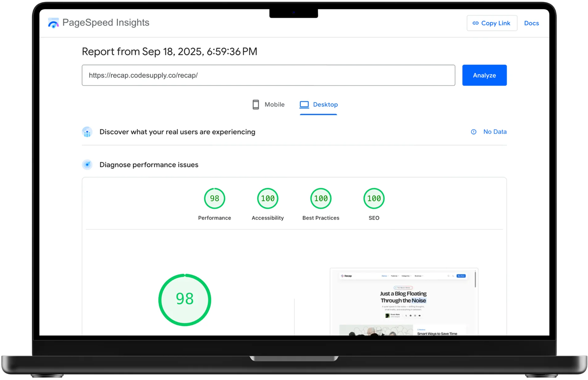Switch to the Mobile tab
The height and width of the screenshot is (380, 588).
268,105
